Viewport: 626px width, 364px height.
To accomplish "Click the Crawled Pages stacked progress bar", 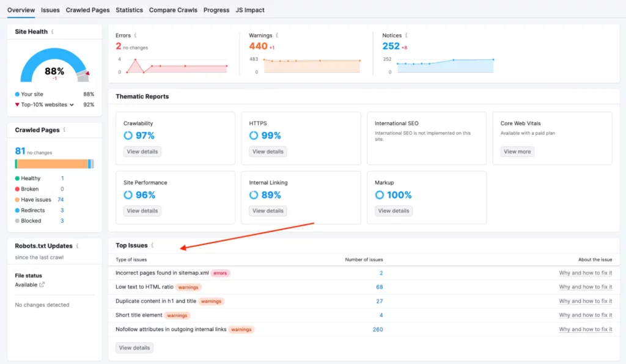I will click(x=54, y=164).
